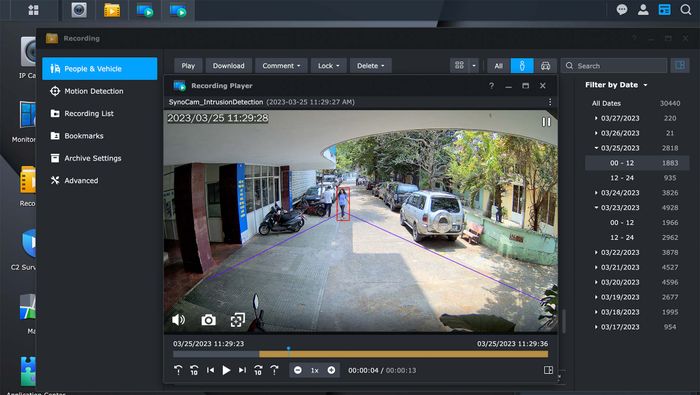Open the Filter by Date dropdown
Viewport: 700px width, 395px height.
(616, 85)
